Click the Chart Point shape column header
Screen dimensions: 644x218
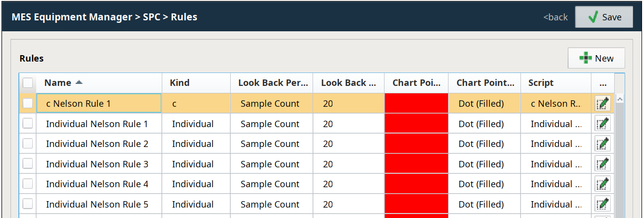tap(484, 83)
